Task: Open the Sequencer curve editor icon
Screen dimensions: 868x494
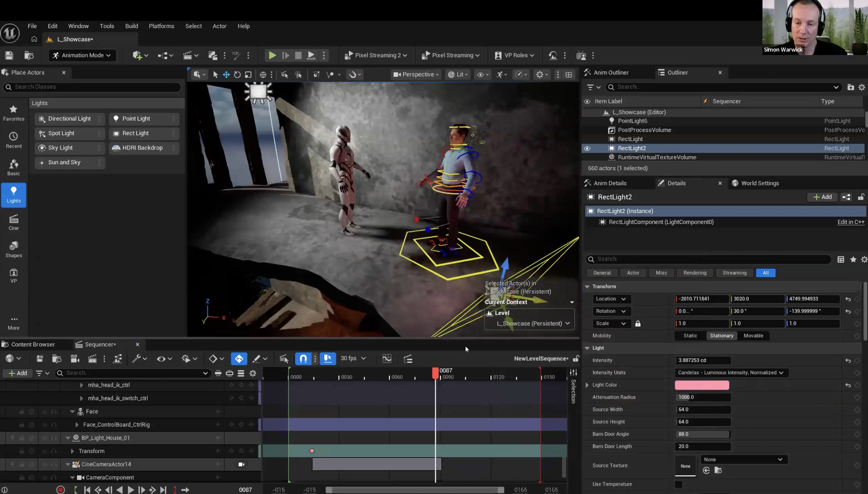Action: [x=387, y=359]
